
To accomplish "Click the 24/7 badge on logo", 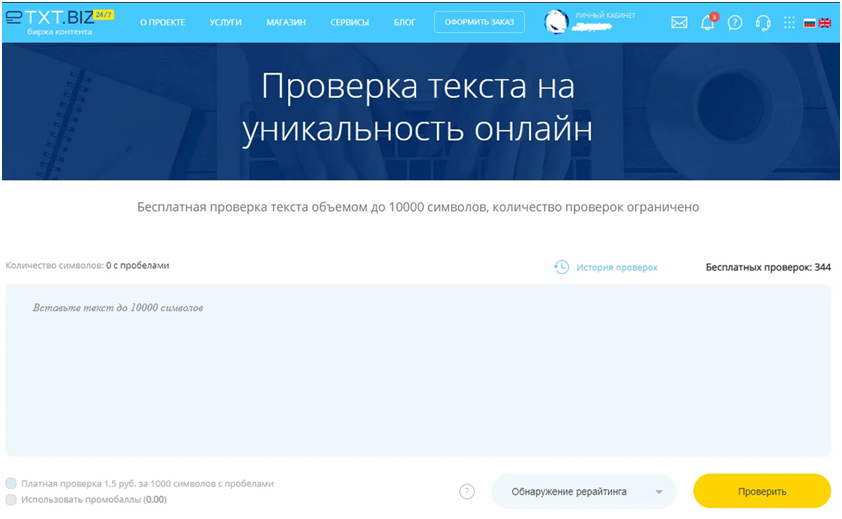I will (x=104, y=15).
